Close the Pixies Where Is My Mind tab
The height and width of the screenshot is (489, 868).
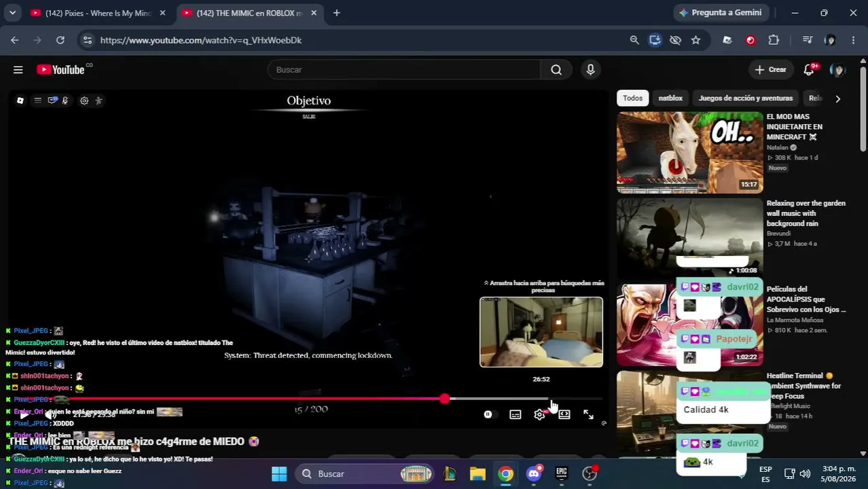pos(162,13)
